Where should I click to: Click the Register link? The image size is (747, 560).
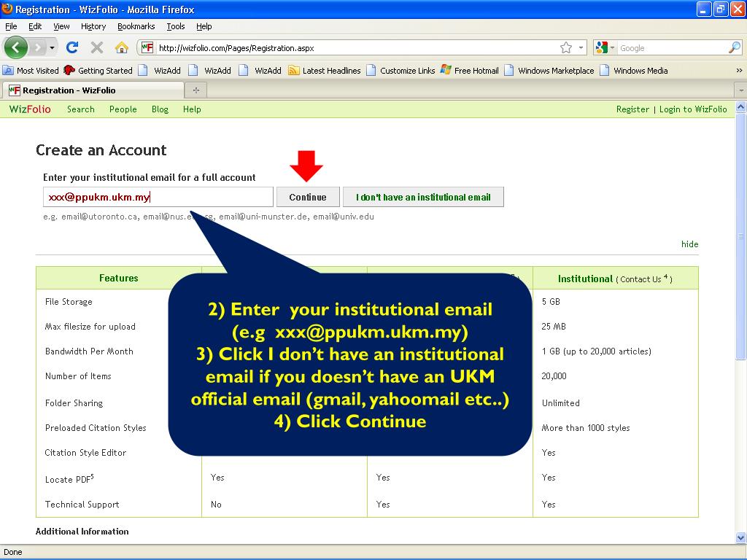click(x=632, y=109)
